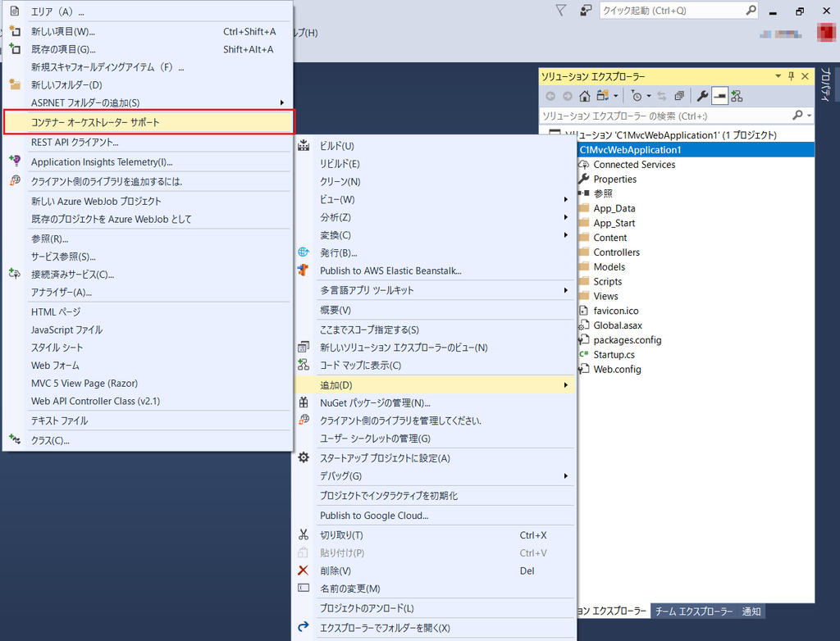
Task: Open Solution Explorer window position dropdown
Action: click(x=778, y=76)
